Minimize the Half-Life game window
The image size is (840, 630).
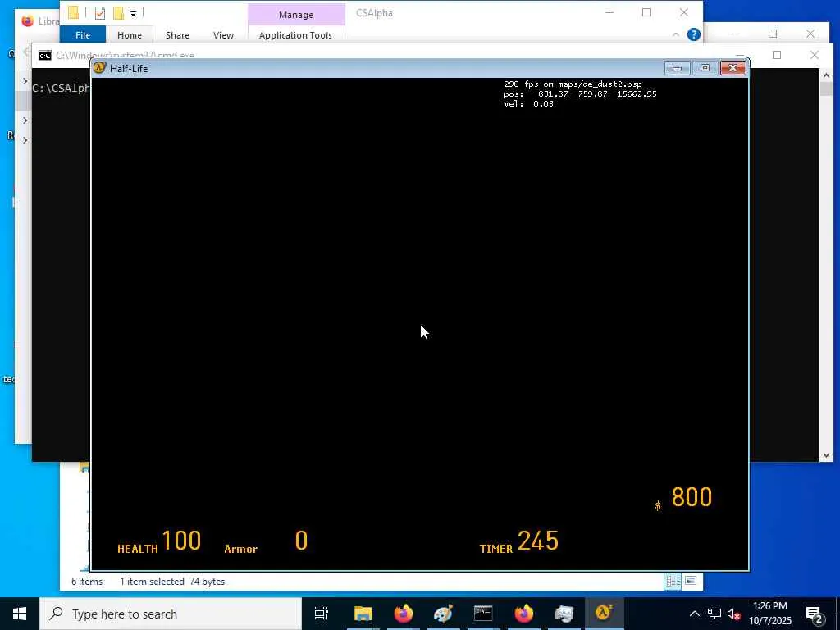(x=677, y=67)
